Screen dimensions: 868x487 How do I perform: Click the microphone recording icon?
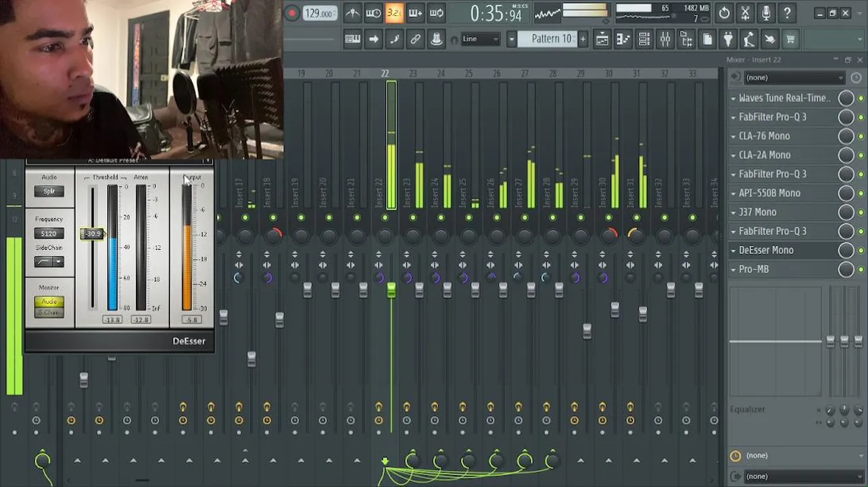[766, 13]
